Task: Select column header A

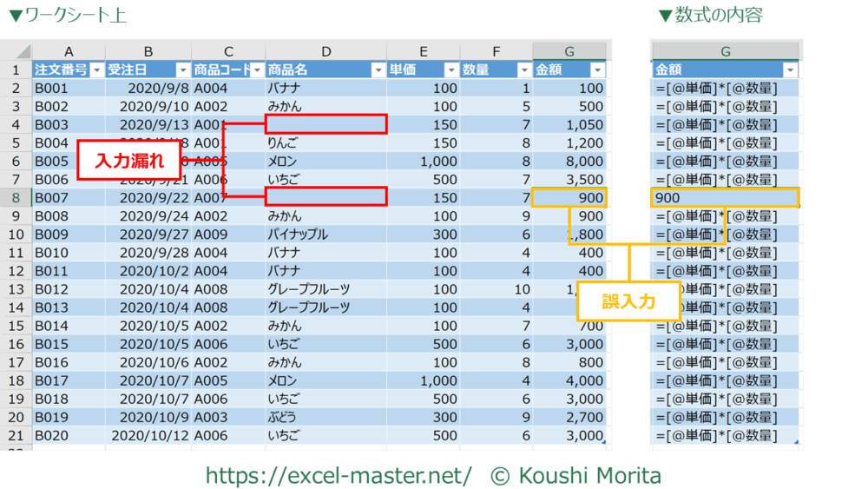Action: (69, 51)
